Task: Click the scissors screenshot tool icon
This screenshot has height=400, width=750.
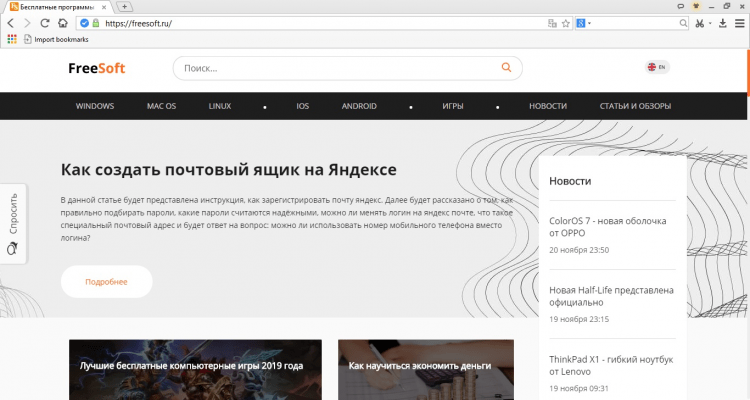Action: click(700, 23)
